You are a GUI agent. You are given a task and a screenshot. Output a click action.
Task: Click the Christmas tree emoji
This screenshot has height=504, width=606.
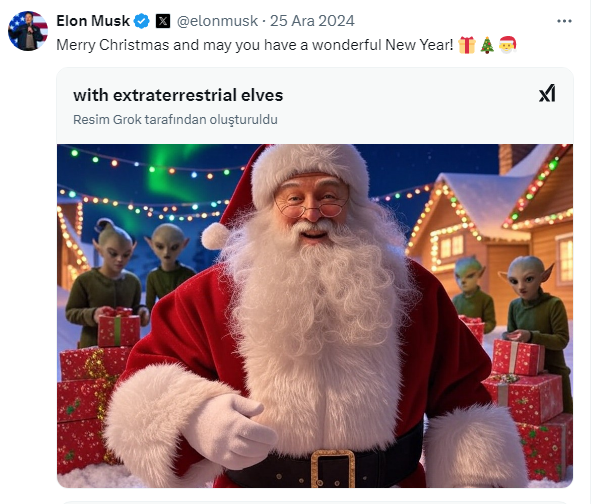click(x=487, y=45)
